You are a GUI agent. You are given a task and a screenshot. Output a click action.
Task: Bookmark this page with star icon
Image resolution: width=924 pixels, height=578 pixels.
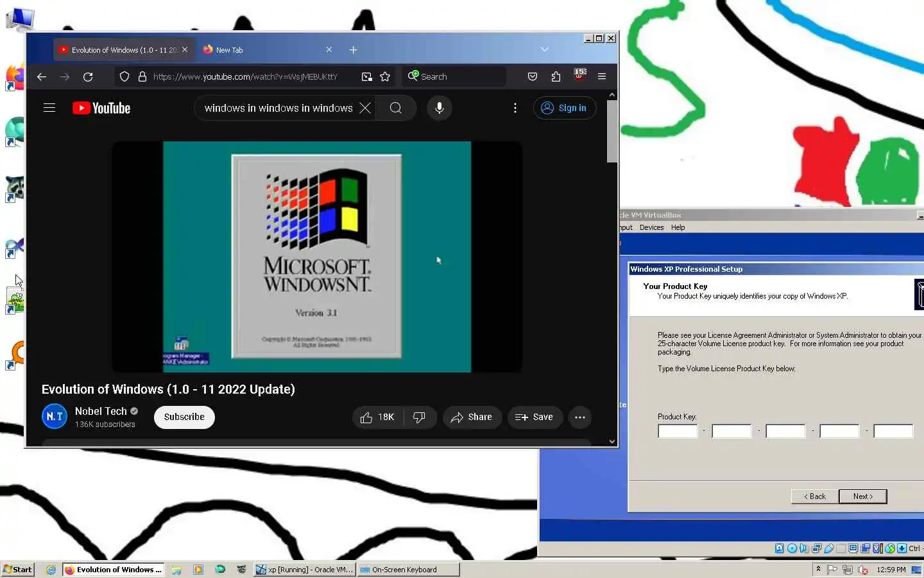pos(385,76)
